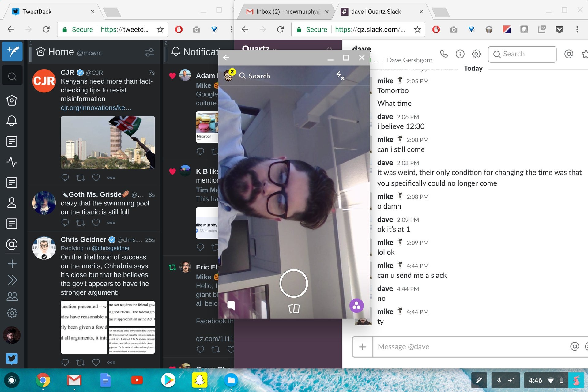Toggle Snapchat camera flash
588x392 pixels.
(x=340, y=76)
